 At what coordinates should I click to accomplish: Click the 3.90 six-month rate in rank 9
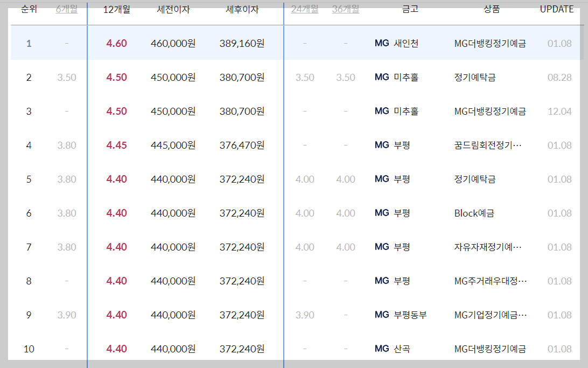tap(67, 315)
